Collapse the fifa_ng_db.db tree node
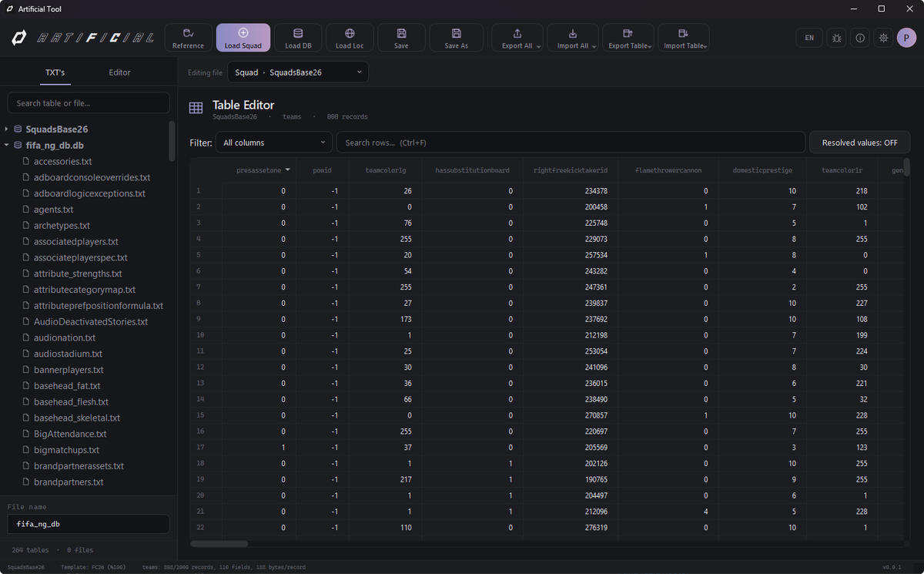This screenshot has width=924, height=574. (7, 145)
